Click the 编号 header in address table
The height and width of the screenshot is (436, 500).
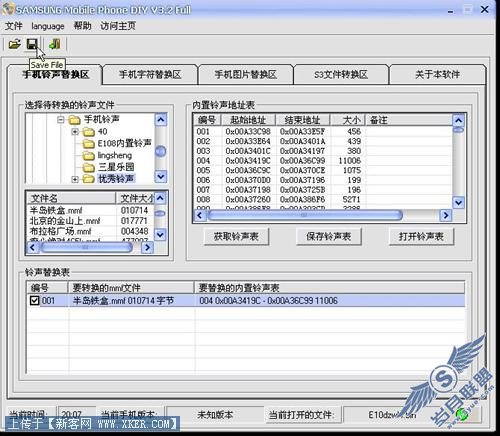[207, 120]
